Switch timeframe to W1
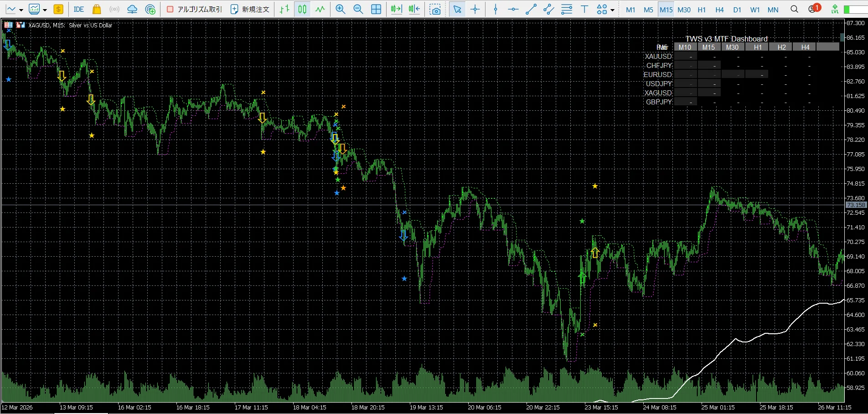This screenshot has height=414, width=868. click(x=755, y=10)
